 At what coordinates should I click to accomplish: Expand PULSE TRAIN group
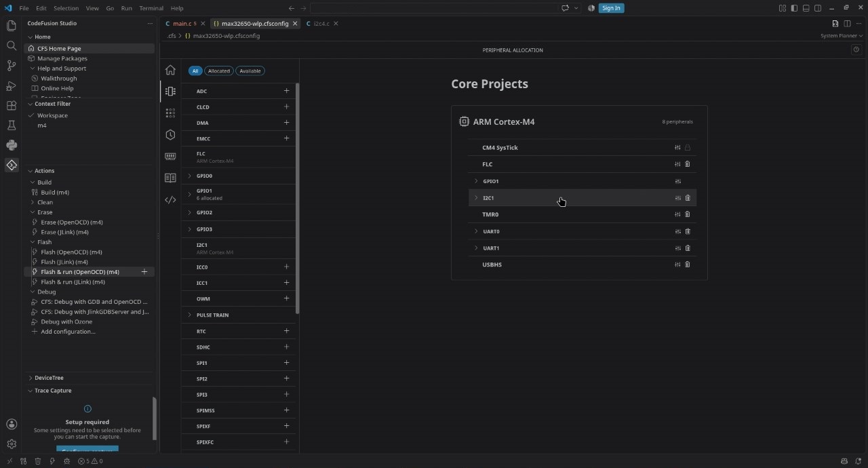190,315
